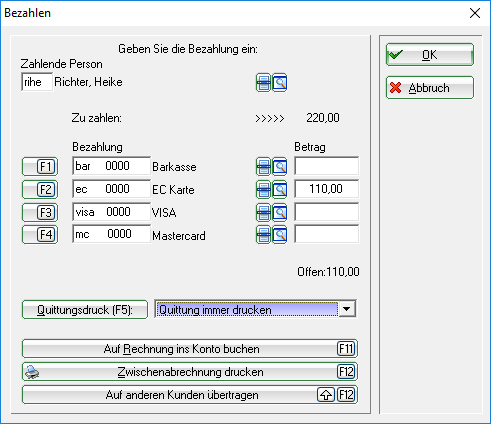This screenshot has height=424, width=491.
Task: Select F1 Barkasse payment button
Action: coord(40,166)
